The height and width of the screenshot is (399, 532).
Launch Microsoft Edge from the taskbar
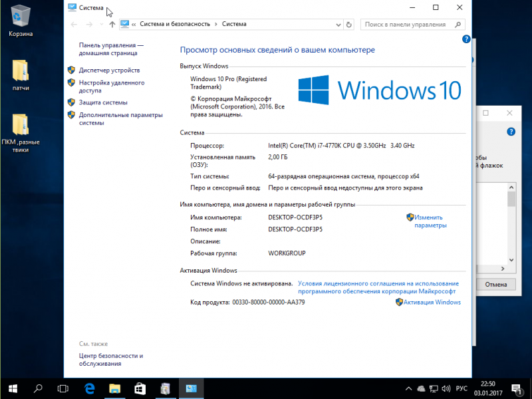click(x=90, y=388)
